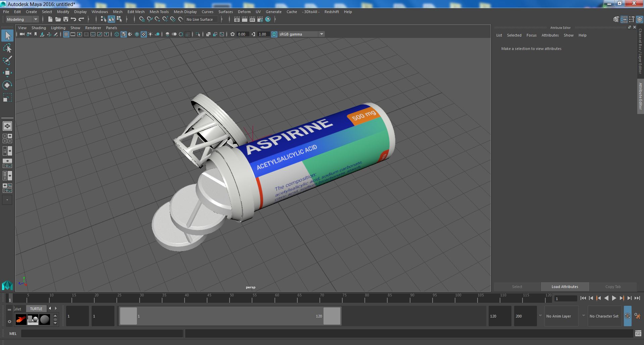
Task: Play animation backwards
Action: pyautogui.click(x=606, y=298)
